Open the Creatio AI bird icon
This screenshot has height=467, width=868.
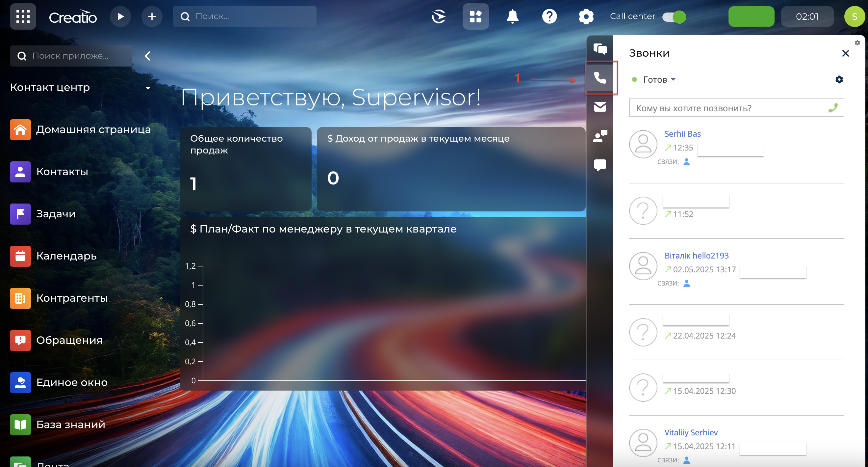click(x=439, y=16)
